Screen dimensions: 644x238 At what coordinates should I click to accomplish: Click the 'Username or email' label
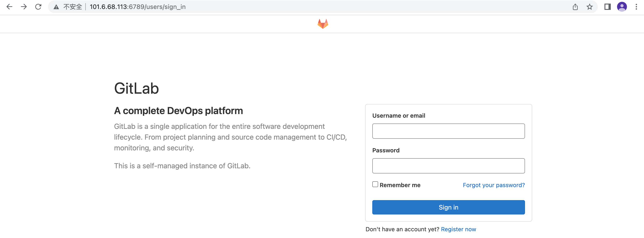399,116
